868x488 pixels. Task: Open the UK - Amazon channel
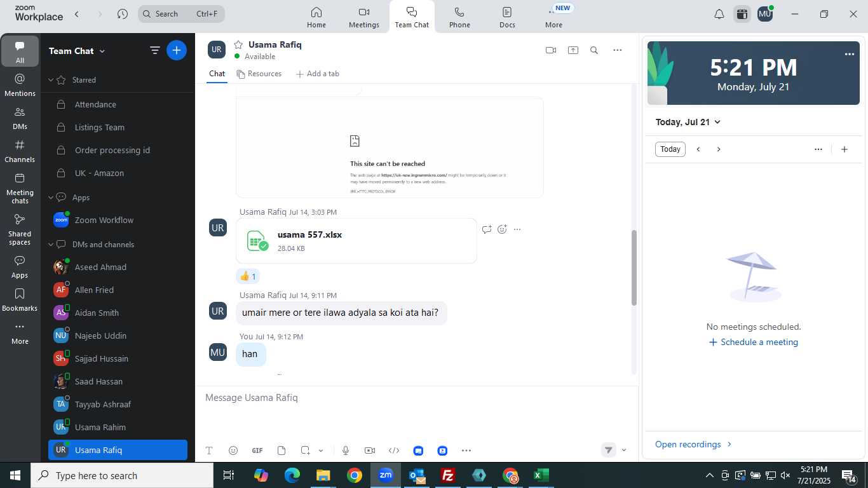pyautogui.click(x=118, y=173)
